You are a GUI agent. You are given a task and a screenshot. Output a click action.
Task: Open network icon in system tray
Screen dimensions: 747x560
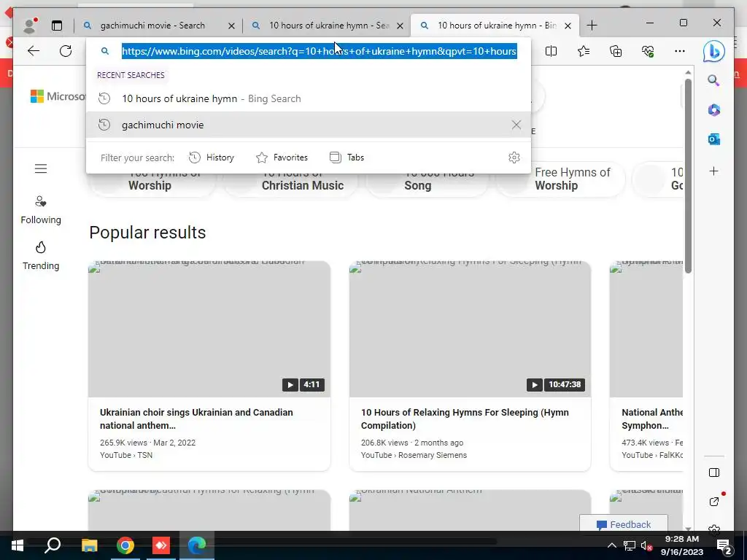click(630, 545)
